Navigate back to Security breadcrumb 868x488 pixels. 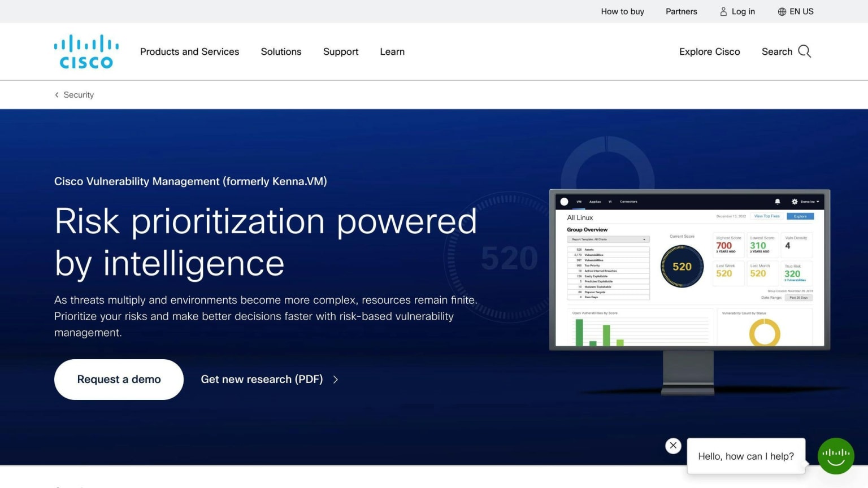79,95
